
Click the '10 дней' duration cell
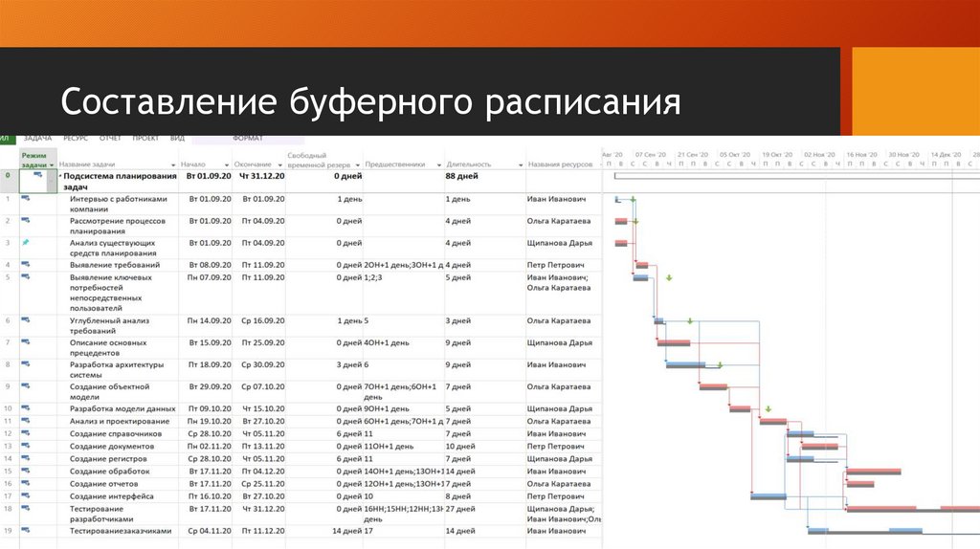[460, 446]
